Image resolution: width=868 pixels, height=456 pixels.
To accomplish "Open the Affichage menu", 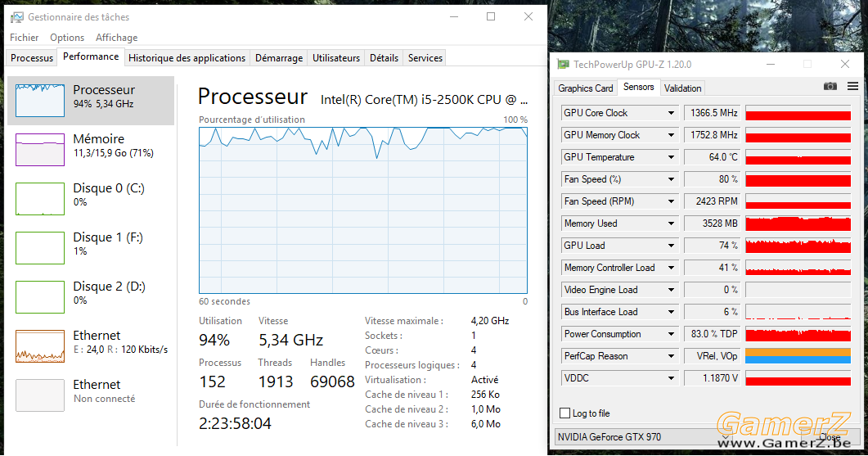I will (x=117, y=38).
